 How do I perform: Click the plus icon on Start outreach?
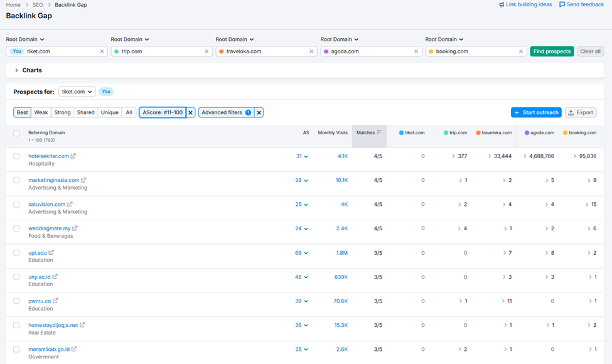pyautogui.click(x=517, y=113)
